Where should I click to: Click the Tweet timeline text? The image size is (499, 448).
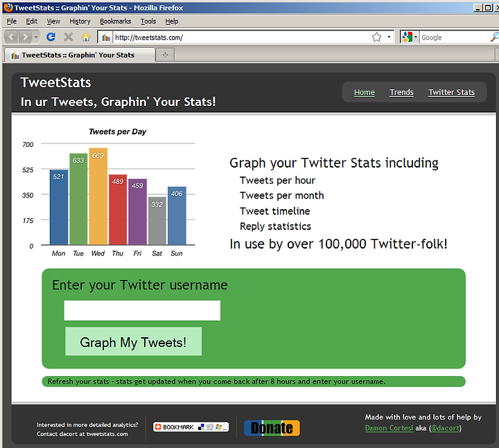pos(275,211)
